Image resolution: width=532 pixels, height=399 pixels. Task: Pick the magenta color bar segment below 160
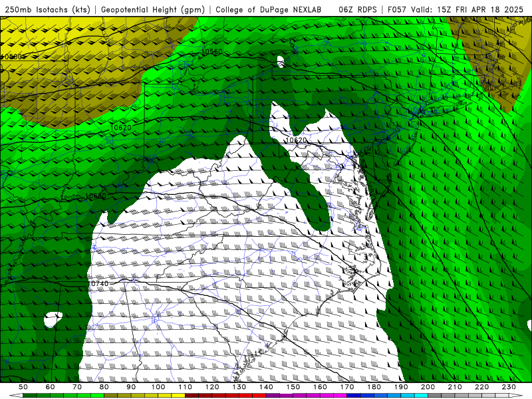coord(327,396)
